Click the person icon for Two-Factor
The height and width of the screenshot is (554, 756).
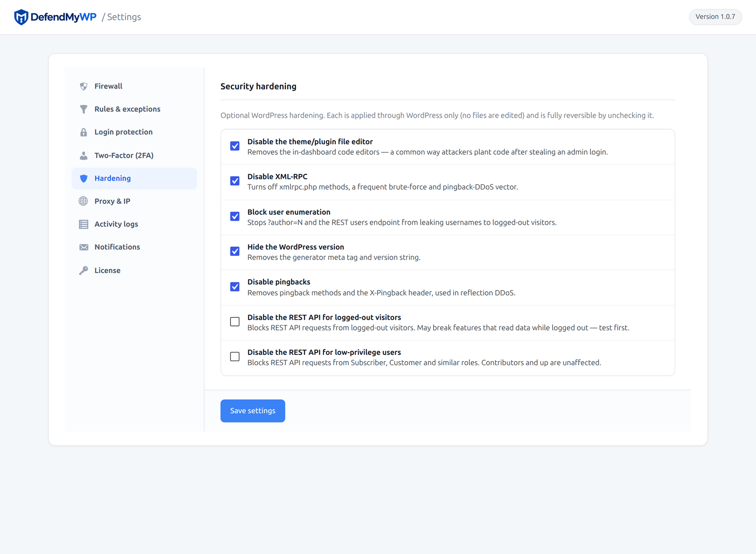tap(84, 156)
